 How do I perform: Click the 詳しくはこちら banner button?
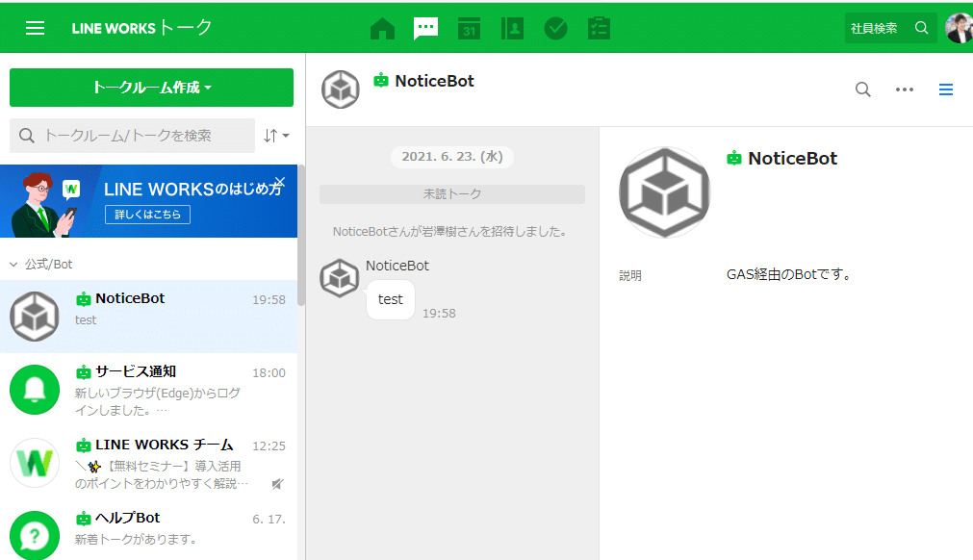(146, 216)
